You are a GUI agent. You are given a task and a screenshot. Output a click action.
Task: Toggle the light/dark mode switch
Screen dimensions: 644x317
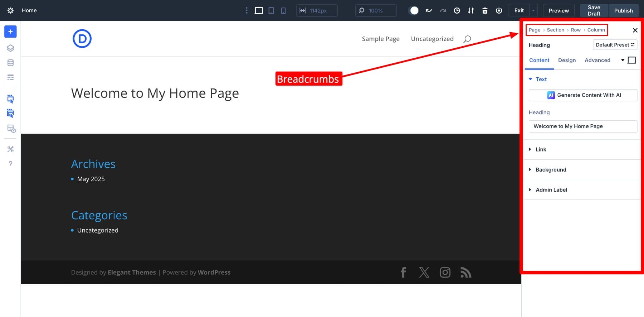[x=414, y=10]
